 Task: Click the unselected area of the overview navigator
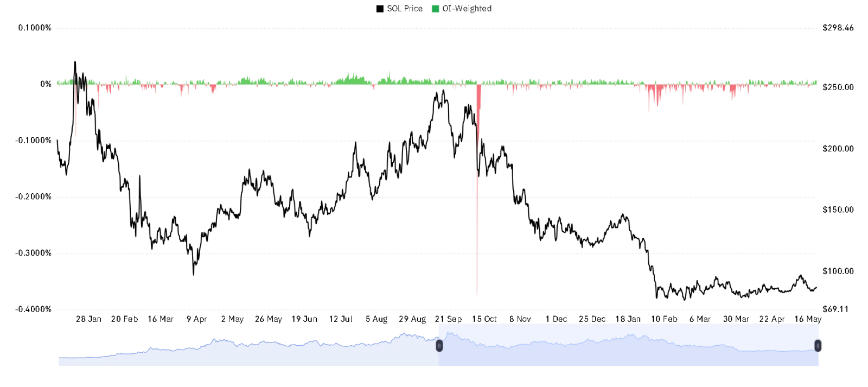click(x=248, y=345)
